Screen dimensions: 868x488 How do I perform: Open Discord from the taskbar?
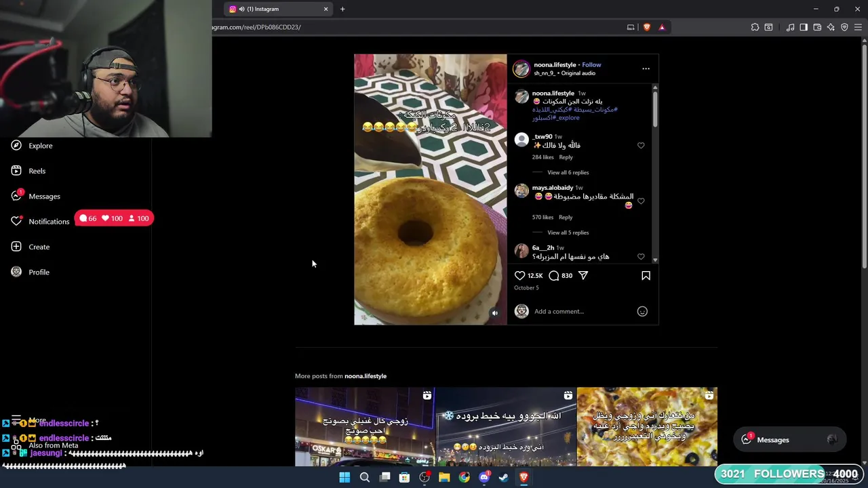[x=484, y=477]
